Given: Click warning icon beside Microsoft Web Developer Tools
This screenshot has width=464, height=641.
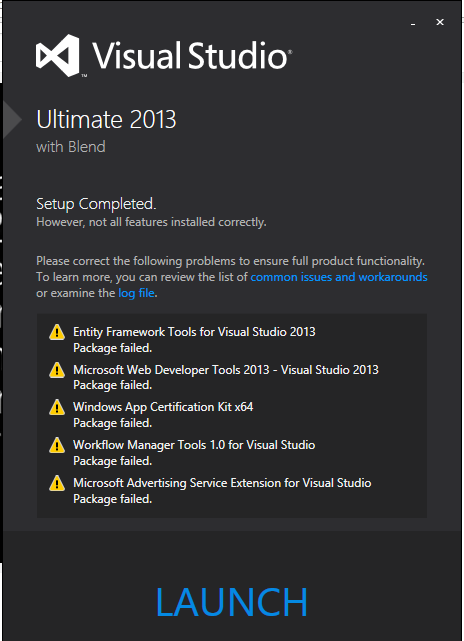Looking at the screenshot, I should click(x=57, y=370).
